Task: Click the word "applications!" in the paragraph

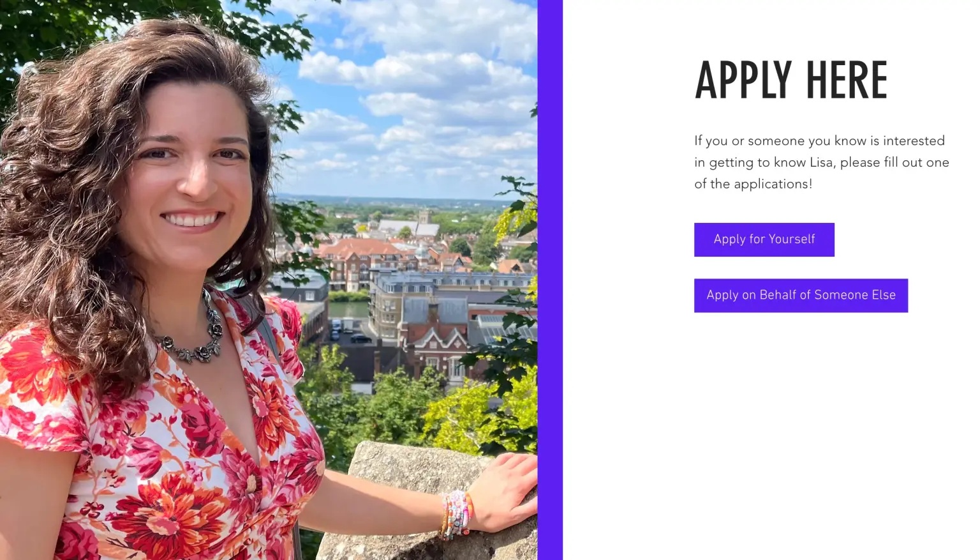Action: (773, 184)
